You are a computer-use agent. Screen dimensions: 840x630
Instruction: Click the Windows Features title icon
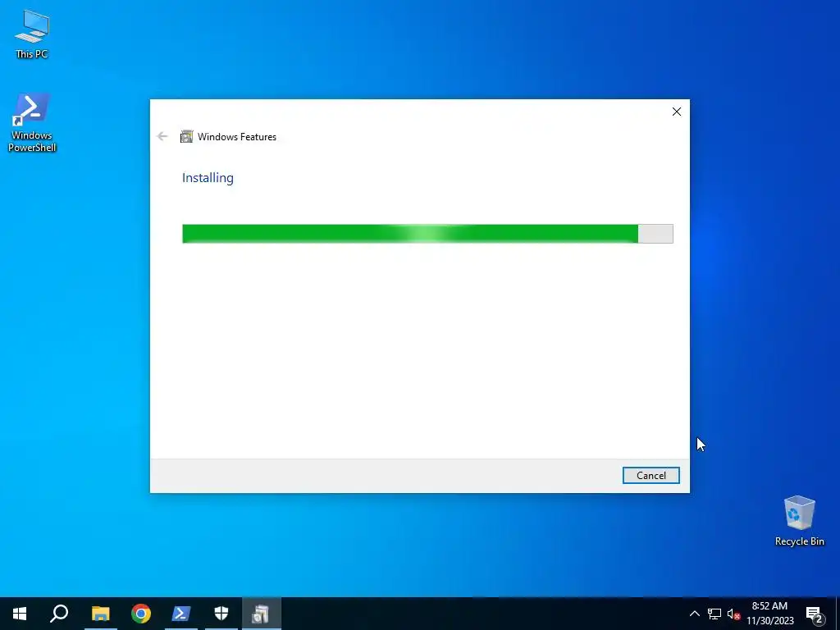coord(186,137)
